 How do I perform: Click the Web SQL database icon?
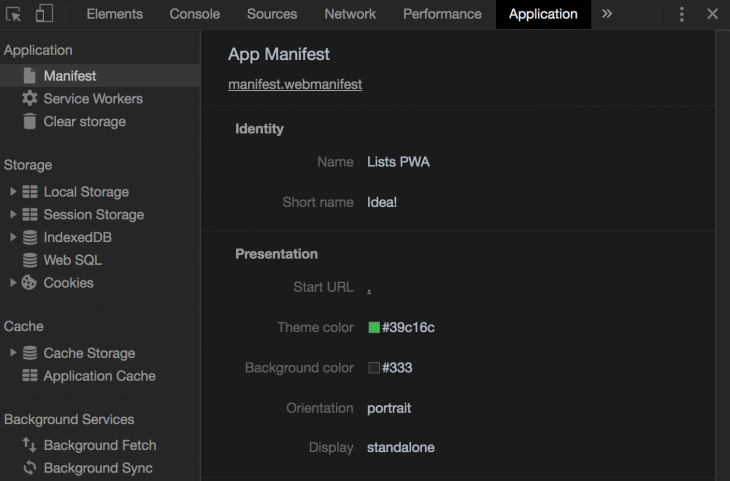[30, 260]
